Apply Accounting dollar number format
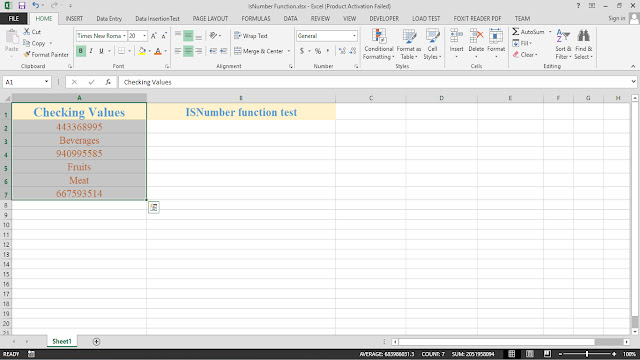The image size is (640, 360). click(x=302, y=51)
